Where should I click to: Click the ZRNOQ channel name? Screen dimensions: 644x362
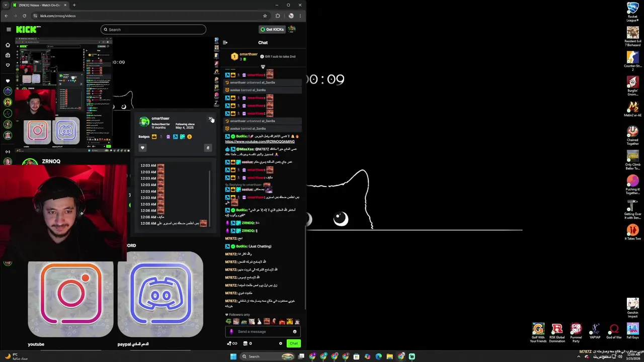click(x=51, y=161)
